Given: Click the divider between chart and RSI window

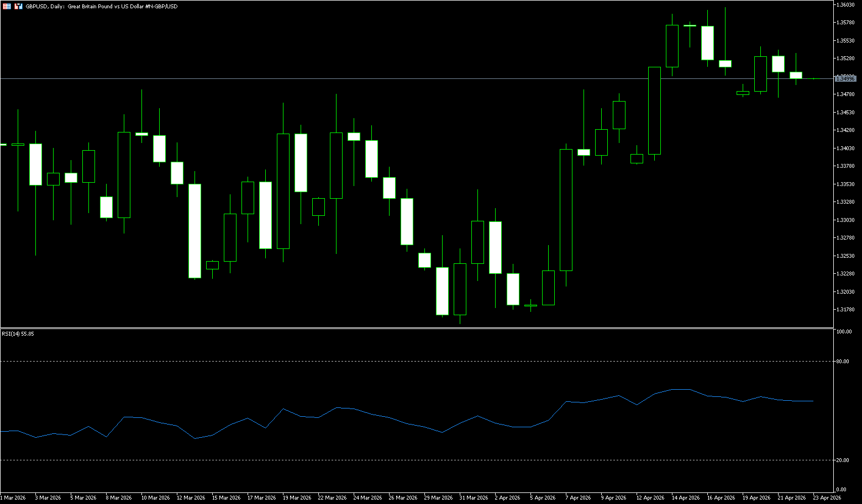Looking at the screenshot, I should click(414, 328).
